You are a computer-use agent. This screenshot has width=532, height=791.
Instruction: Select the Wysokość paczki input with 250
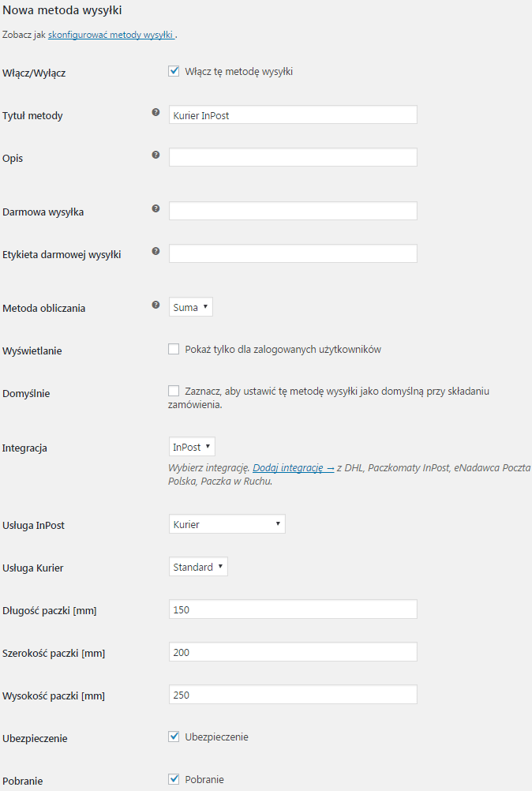[293, 695]
